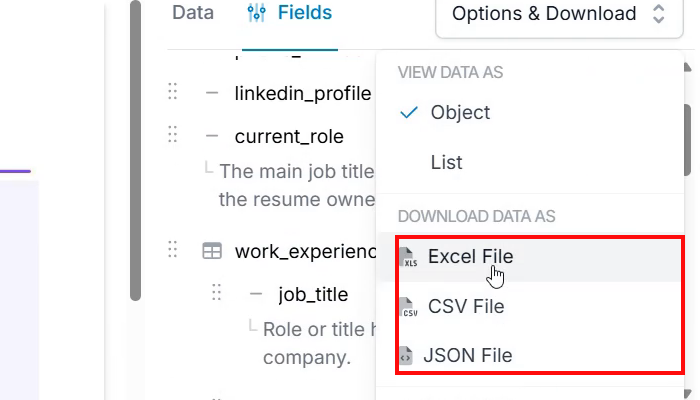Switch to the Data tab

[x=193, y=12]
